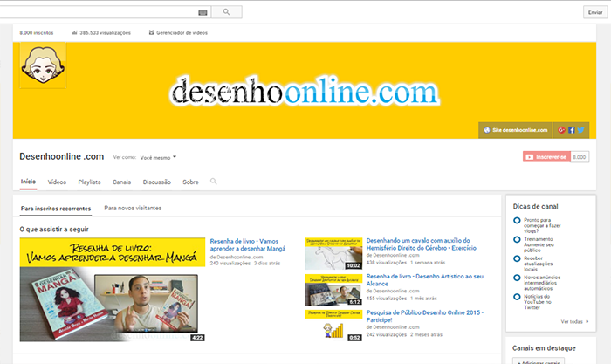Open the Twitter icon on the banner

580,130
